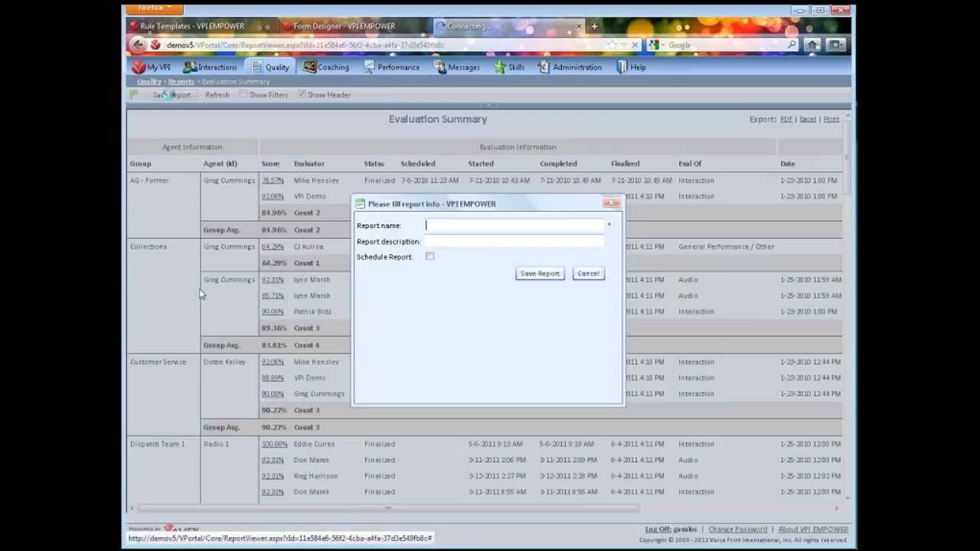980x551 pixels.
Task: Open the 64.29% score for CJ Aulisa
Action: click(x=273, y=246)
